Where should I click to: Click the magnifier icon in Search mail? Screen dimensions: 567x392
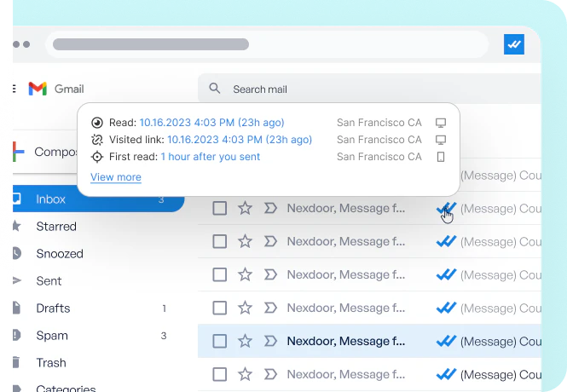(x=214, y=88)
